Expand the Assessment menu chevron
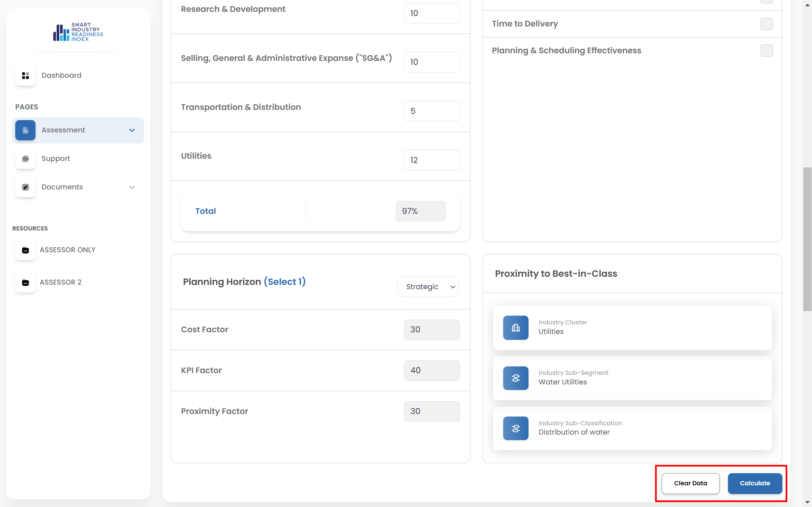 click(x=132, y=130)
